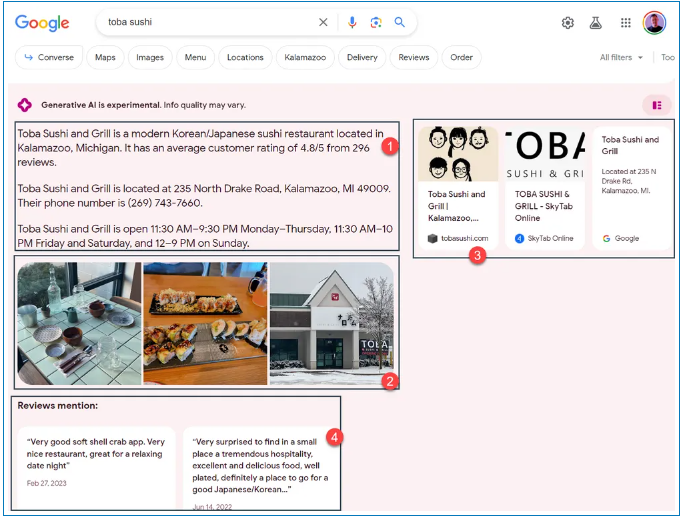682x518 pixels.
Task: Open Google Lens image search icon
Action: pyautogui.click(x=376, y=22)
